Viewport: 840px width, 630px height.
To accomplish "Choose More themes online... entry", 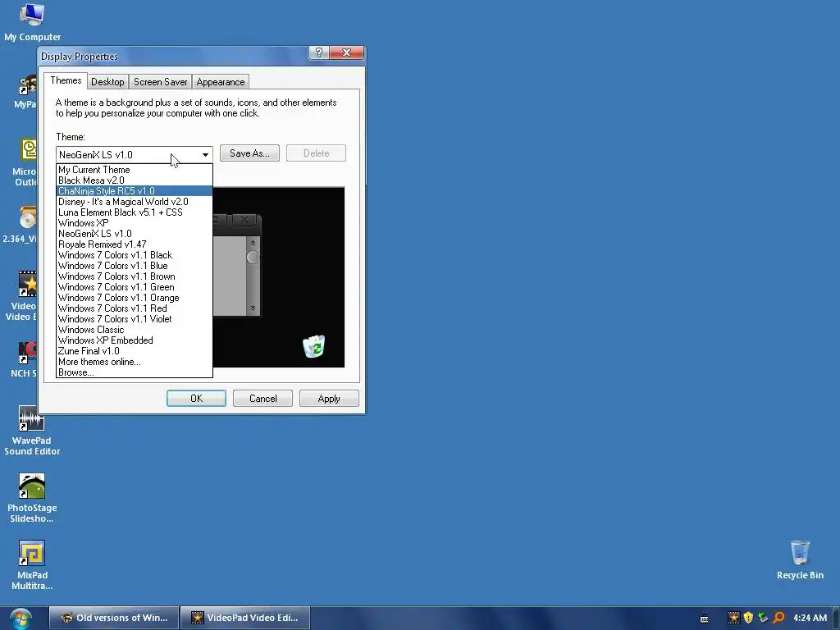I will pyautogui.click(x=135, y=362).
